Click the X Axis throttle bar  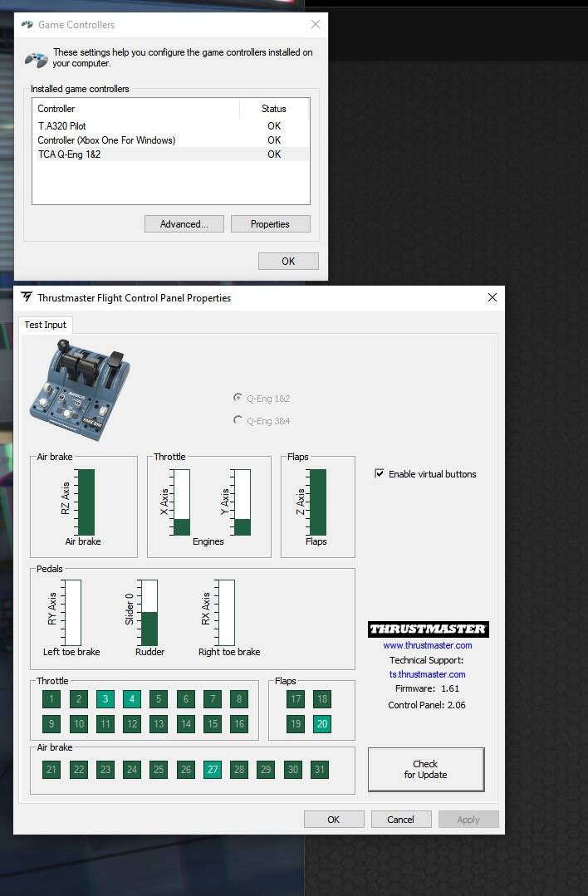click(181, 502)
